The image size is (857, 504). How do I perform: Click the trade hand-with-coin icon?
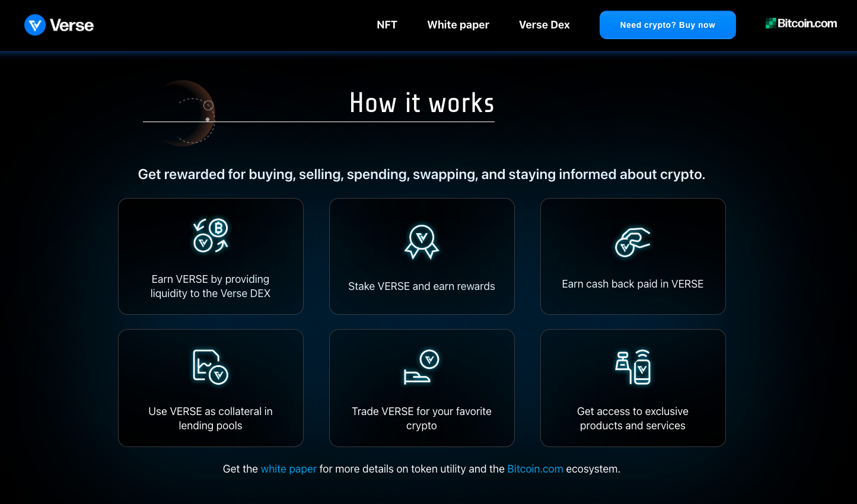point(422,367)
